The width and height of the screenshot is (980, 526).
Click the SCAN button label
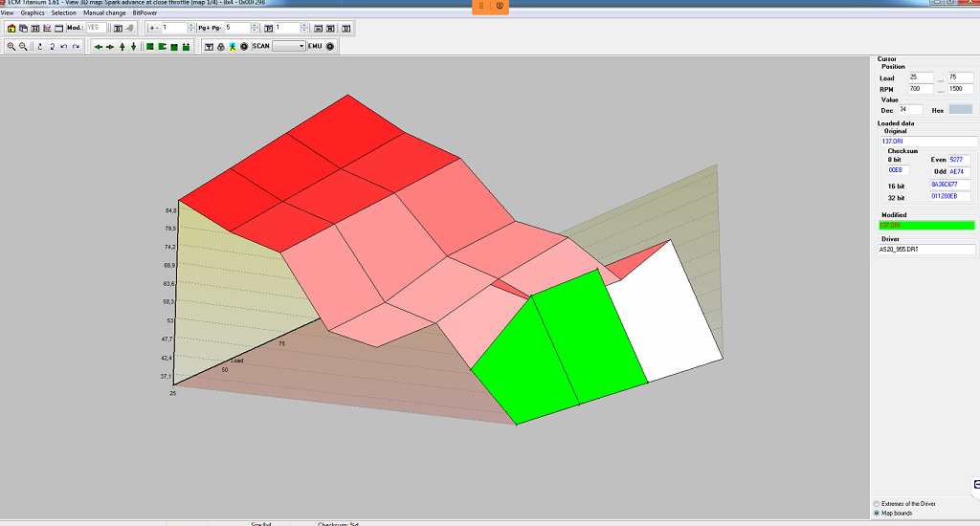(261, 46)
